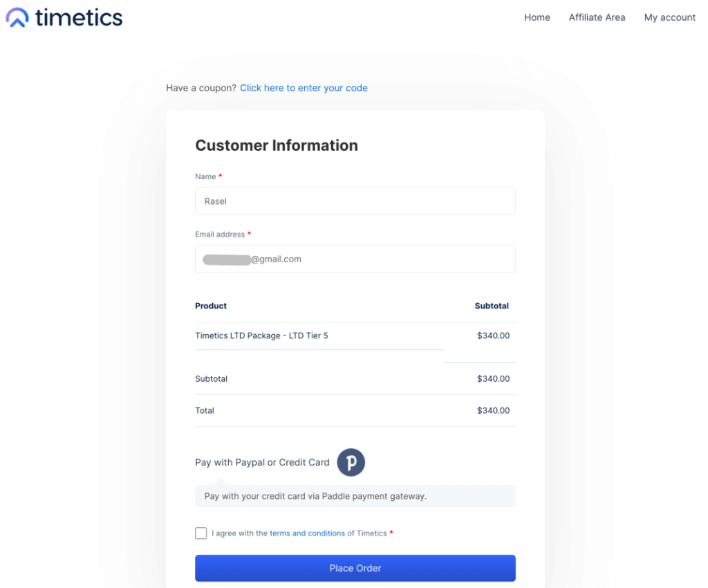Click the Place Order button

355,568
